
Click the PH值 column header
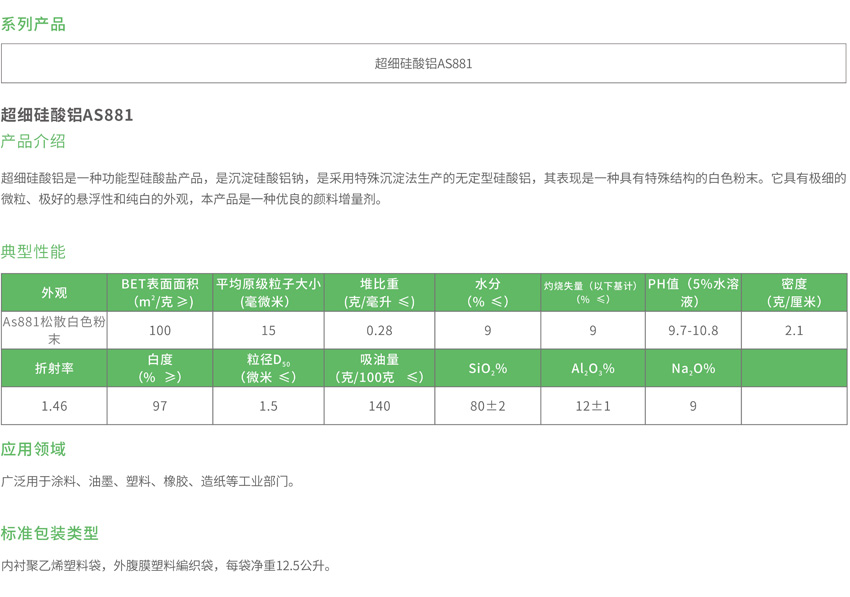693,292
